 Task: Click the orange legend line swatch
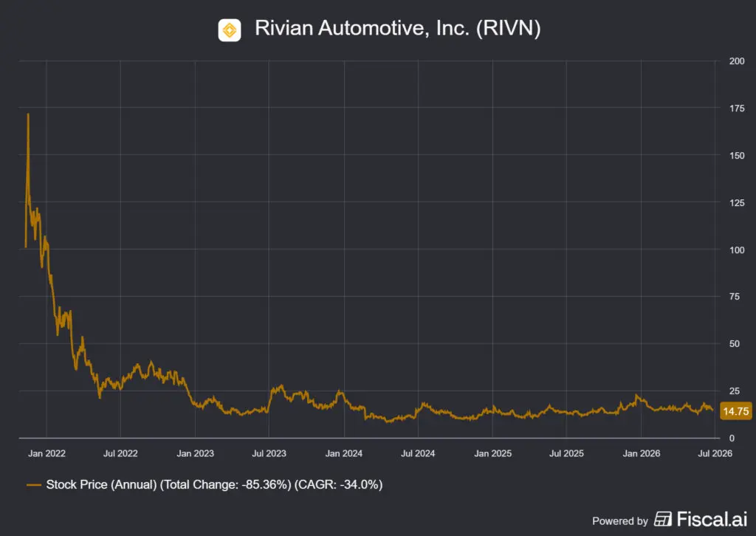click(x=34, y=485)
